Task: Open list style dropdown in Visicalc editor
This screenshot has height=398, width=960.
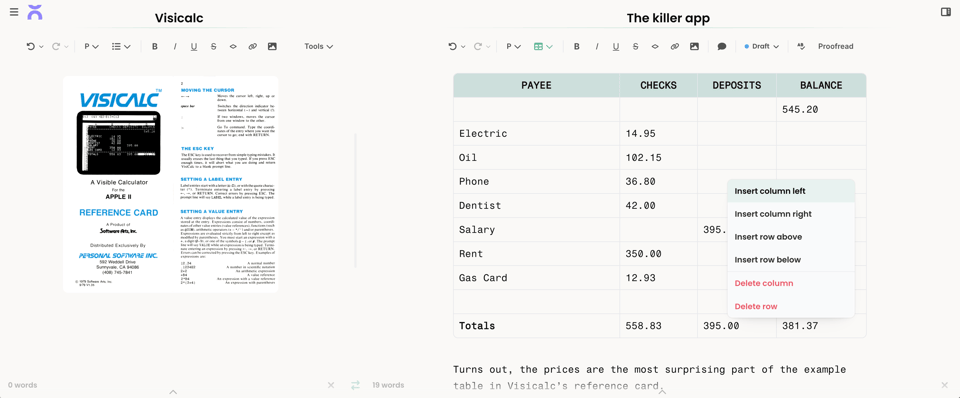Action: point(121,47)
